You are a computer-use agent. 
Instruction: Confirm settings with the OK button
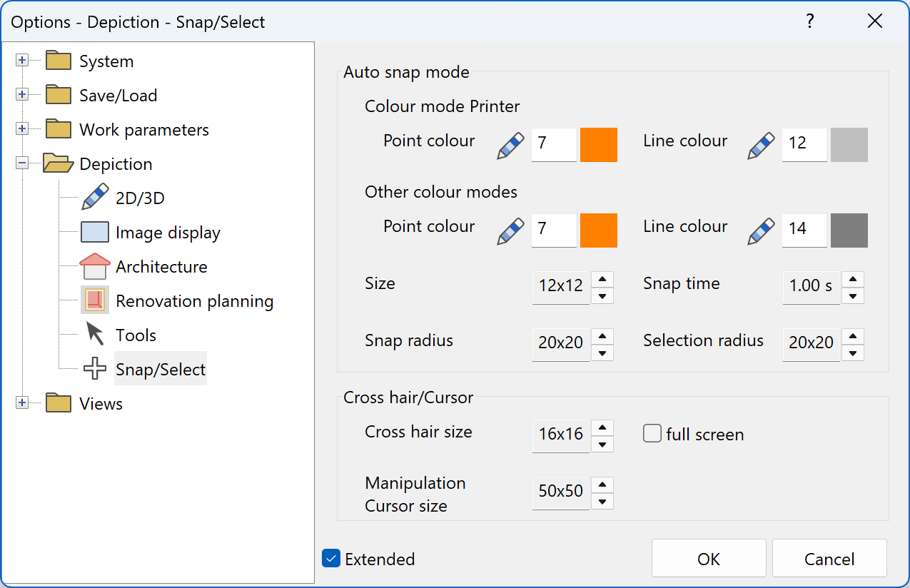708,558
